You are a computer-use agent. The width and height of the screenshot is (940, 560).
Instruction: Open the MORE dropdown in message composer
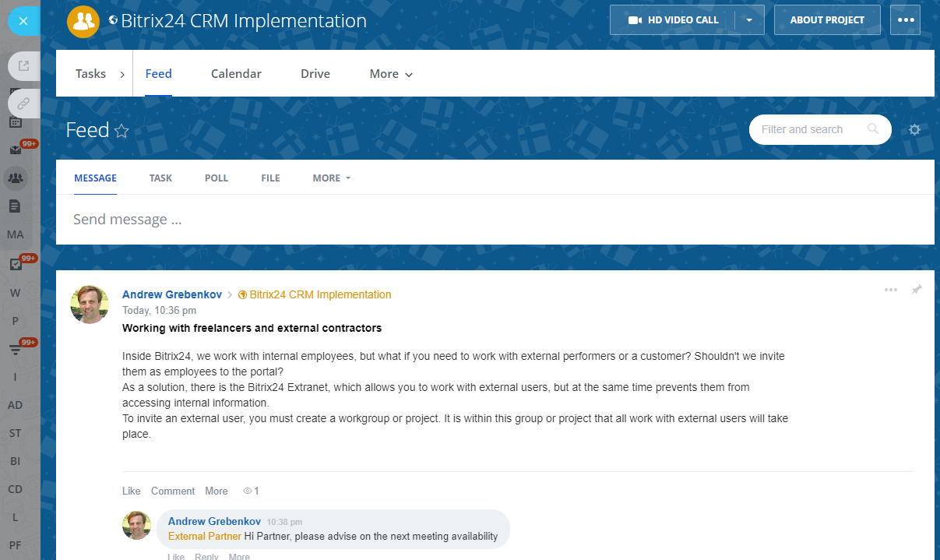pyautogui.click(x=331, y=178)
